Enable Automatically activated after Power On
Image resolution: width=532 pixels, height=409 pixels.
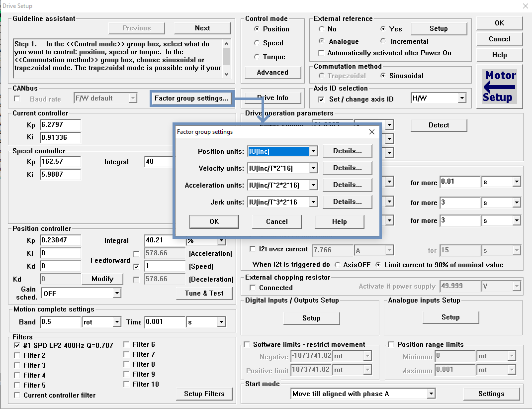pos(321,53)
